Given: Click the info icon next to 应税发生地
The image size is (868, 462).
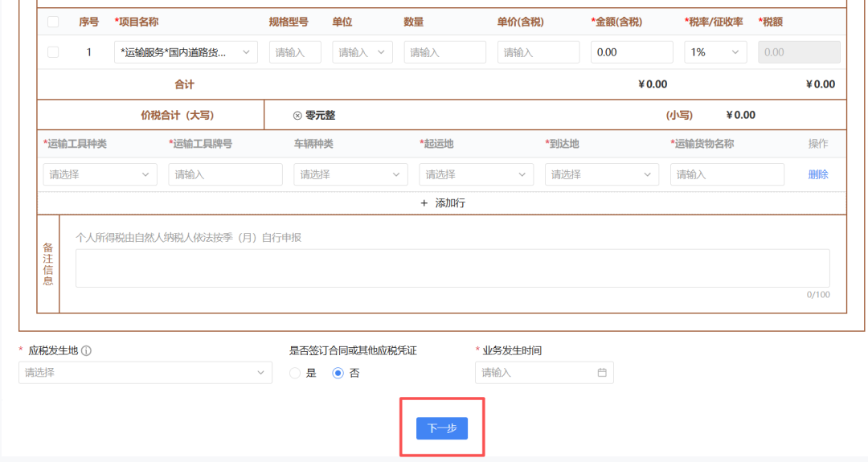Looking at the screenshot, I should coord(86,351).
